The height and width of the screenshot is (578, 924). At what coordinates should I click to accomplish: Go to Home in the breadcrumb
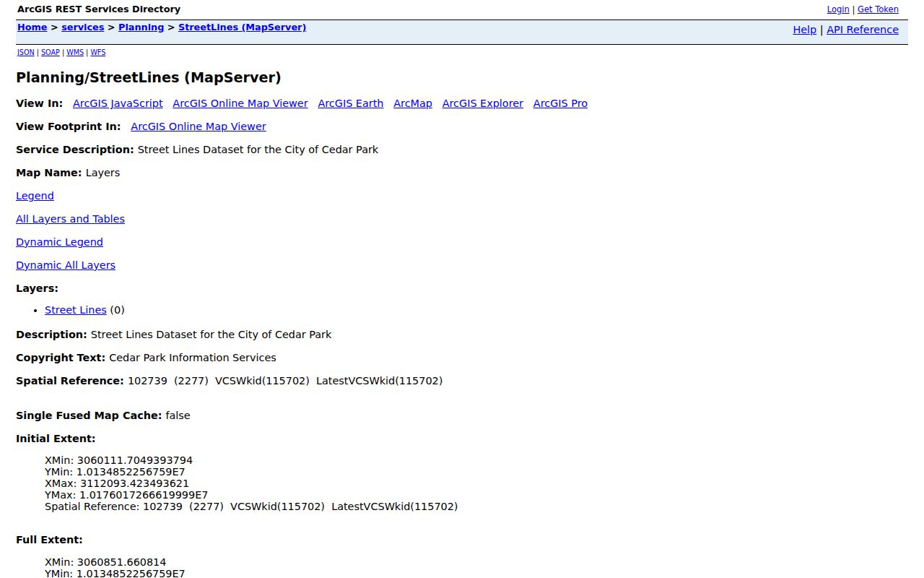(32, 27)
